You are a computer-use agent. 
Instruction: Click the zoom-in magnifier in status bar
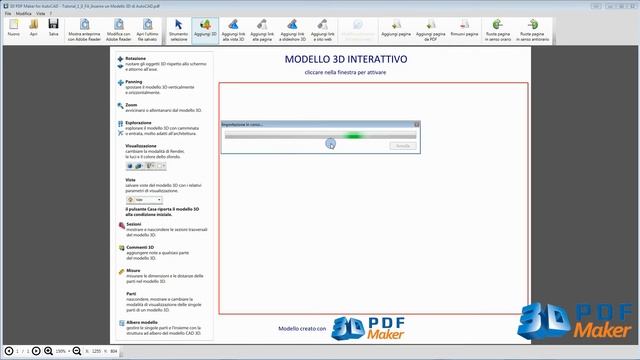[x=49, y=351]
